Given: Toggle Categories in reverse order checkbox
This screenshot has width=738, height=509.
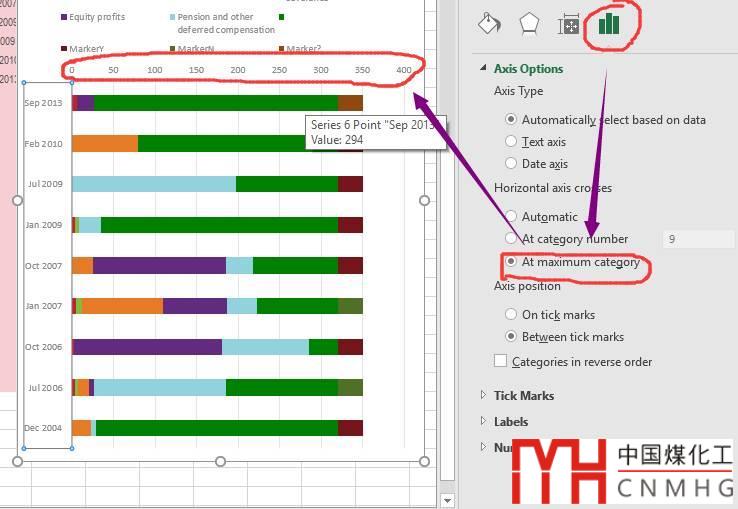Looking at the screenshot, I should click(500, 361).
